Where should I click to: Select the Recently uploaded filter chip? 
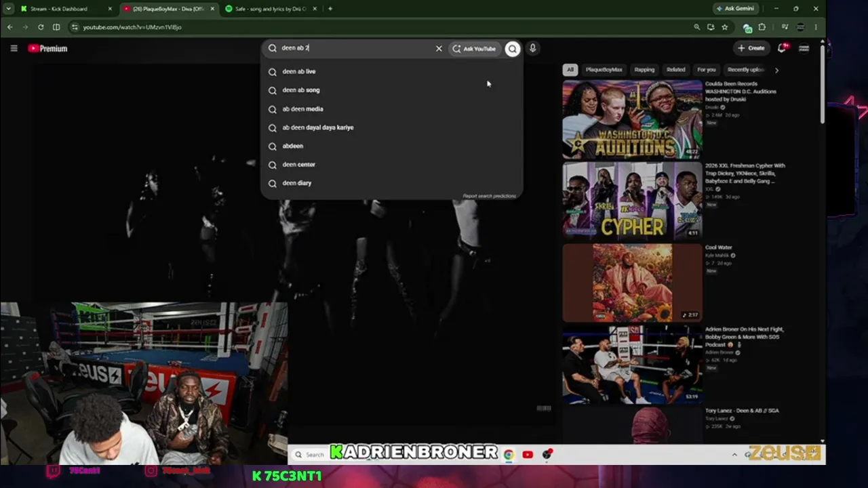[x=745, y=70]
